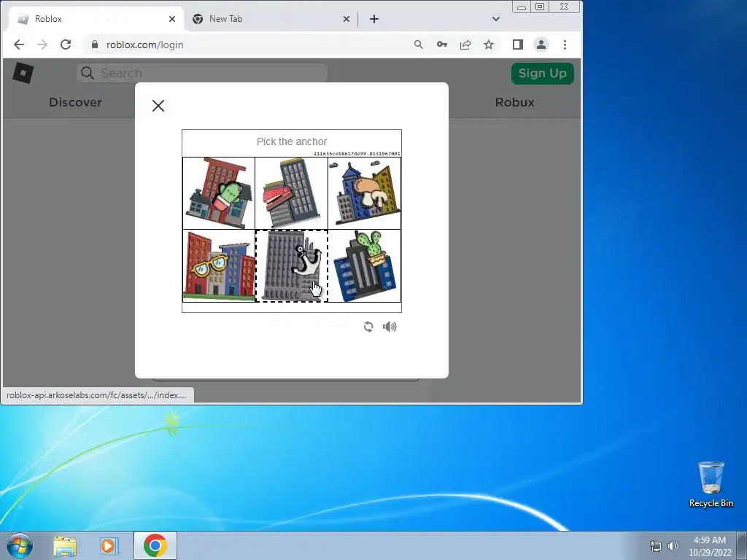Open the Discover menu item
The width and height of the screenshot is (747, 560).
point(75,102)
